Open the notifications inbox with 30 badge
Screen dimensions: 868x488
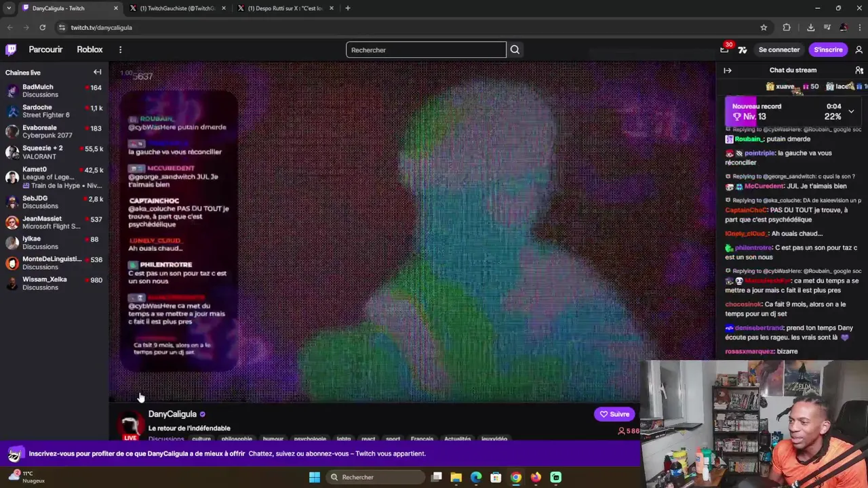[x=724, y=49]
